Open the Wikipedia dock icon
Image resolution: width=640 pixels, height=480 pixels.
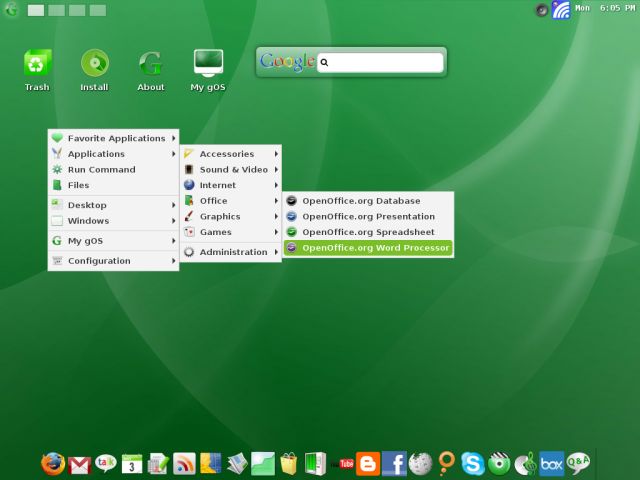click(421, 463)
